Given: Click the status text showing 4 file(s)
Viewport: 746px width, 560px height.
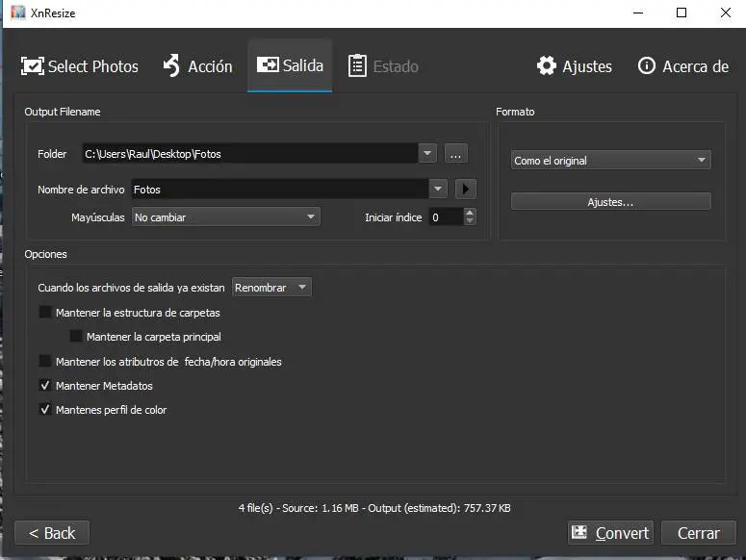Looking at the screenshot, I should (374, 508).
